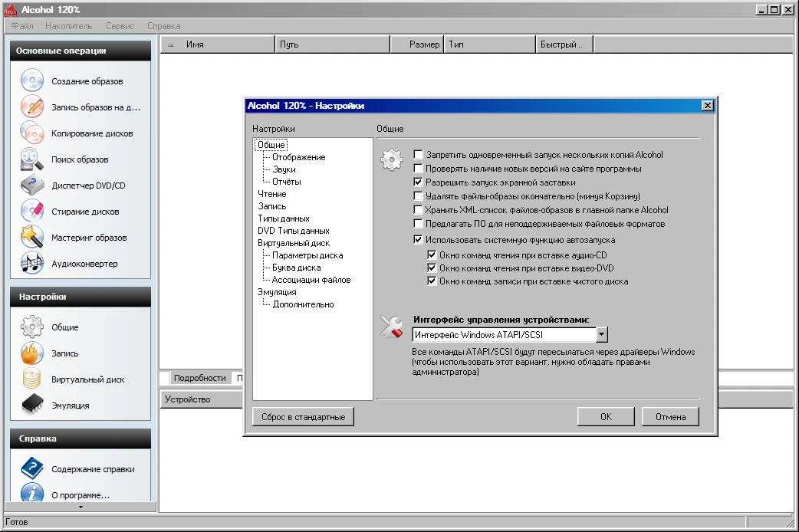The height and width of the screenshot is (532, 799).
Task: Select Звуки in the settings tree
Action: point(284,169)
